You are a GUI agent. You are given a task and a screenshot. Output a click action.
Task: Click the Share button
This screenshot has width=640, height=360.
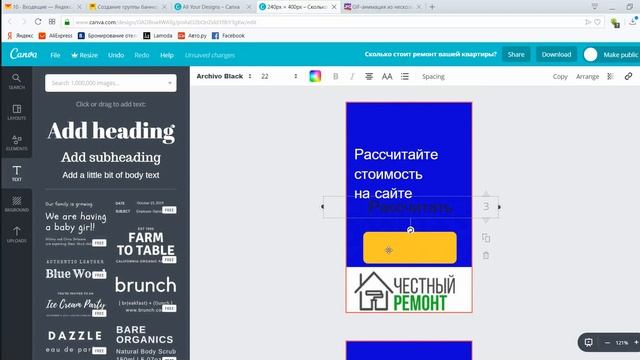coord(516,54)
